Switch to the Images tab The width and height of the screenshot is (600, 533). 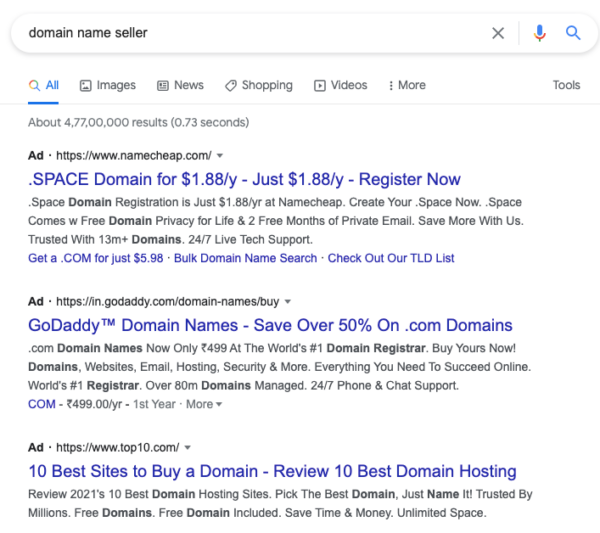click(x=108, y=85)
